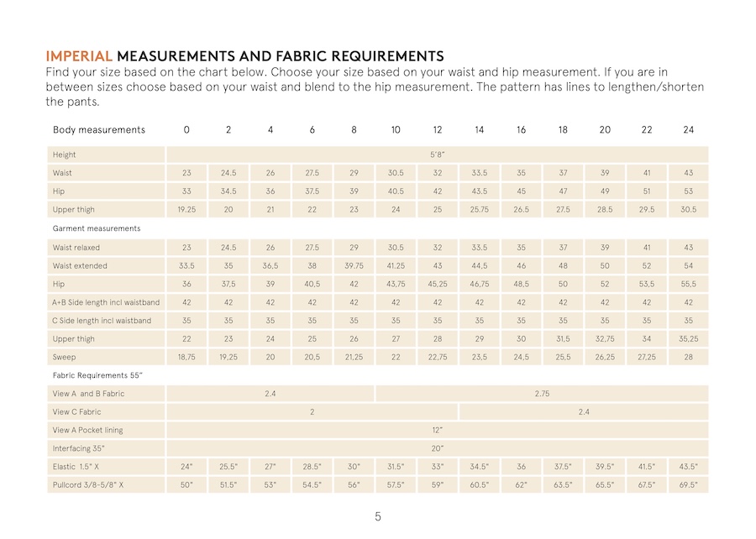Image resolution: width=756 pixels, height=539 pixels.
Task: Select the size 24 column header
Action: click(688, 130)
